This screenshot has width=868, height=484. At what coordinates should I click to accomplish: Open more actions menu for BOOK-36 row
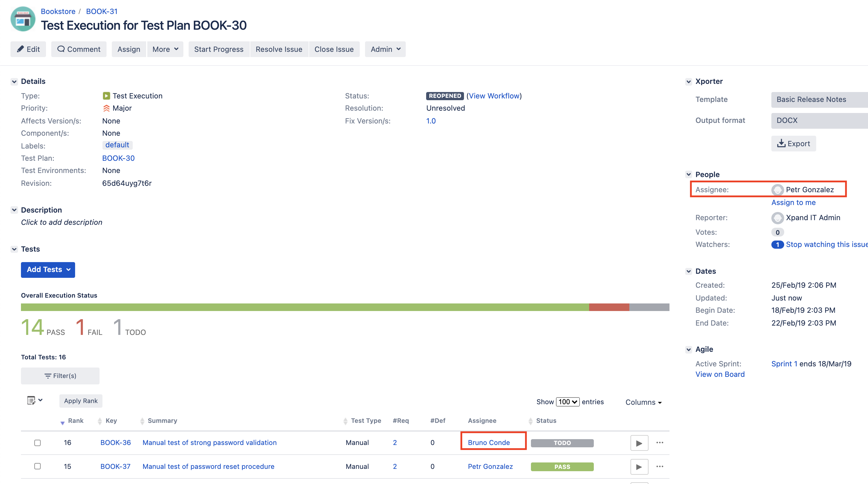660,443
